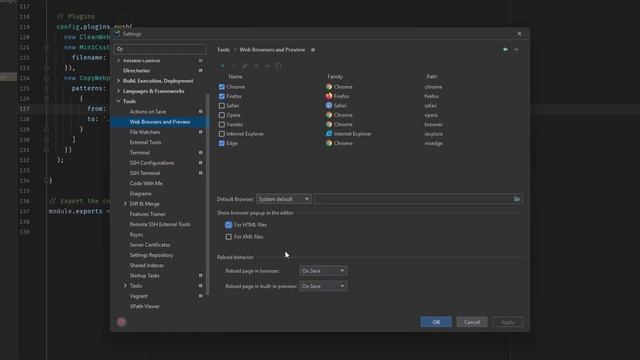Click the project marker icon beside Terminal

click(200, 153)
